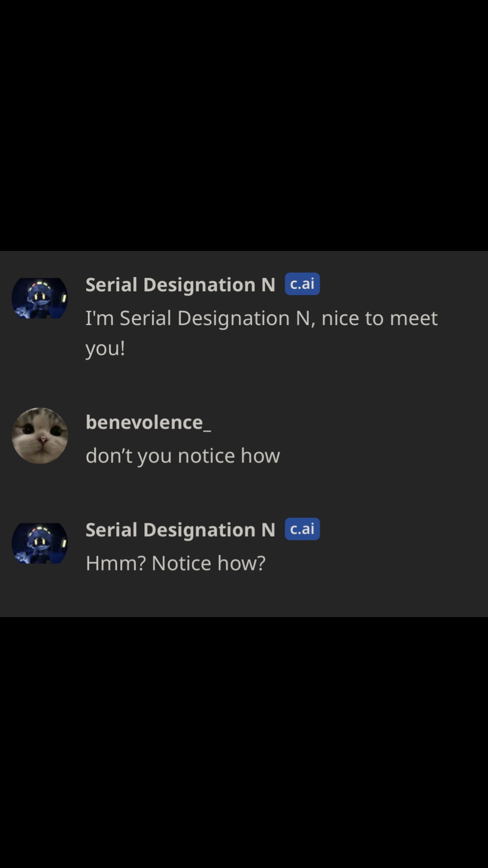488x868 pixels.
Task: Click the word "meet" in the greeting
Action: [413, 318]
